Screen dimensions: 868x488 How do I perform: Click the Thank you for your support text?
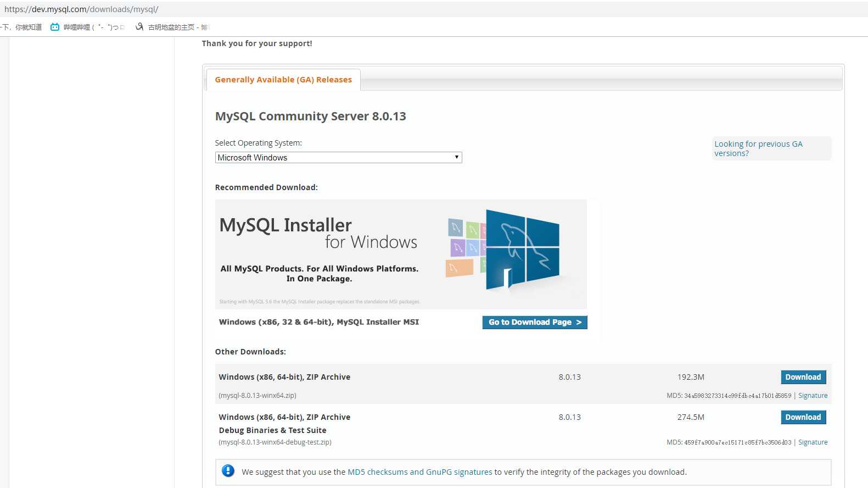click(257, 43)
